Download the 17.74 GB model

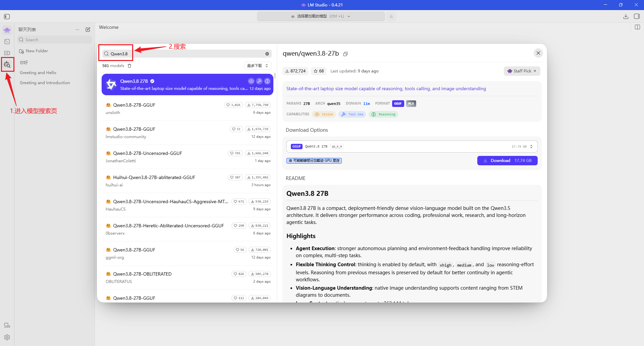pos(507,161)
